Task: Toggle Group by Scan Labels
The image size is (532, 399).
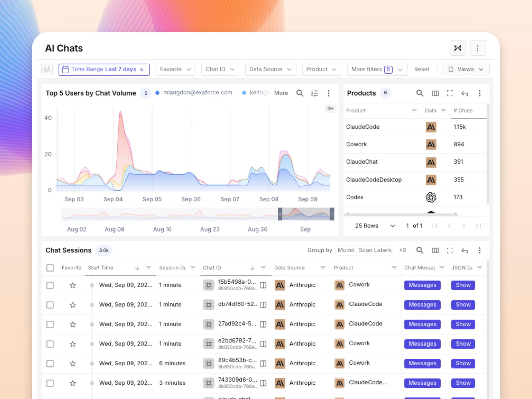Action: pyautogui.click(x=375, y=250)
